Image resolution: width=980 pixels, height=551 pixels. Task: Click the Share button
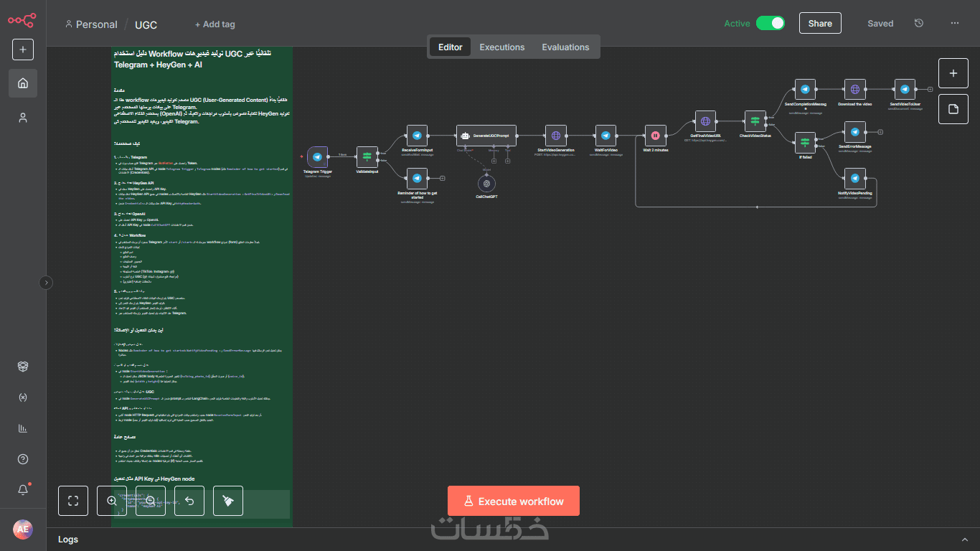tap(820, 24)
